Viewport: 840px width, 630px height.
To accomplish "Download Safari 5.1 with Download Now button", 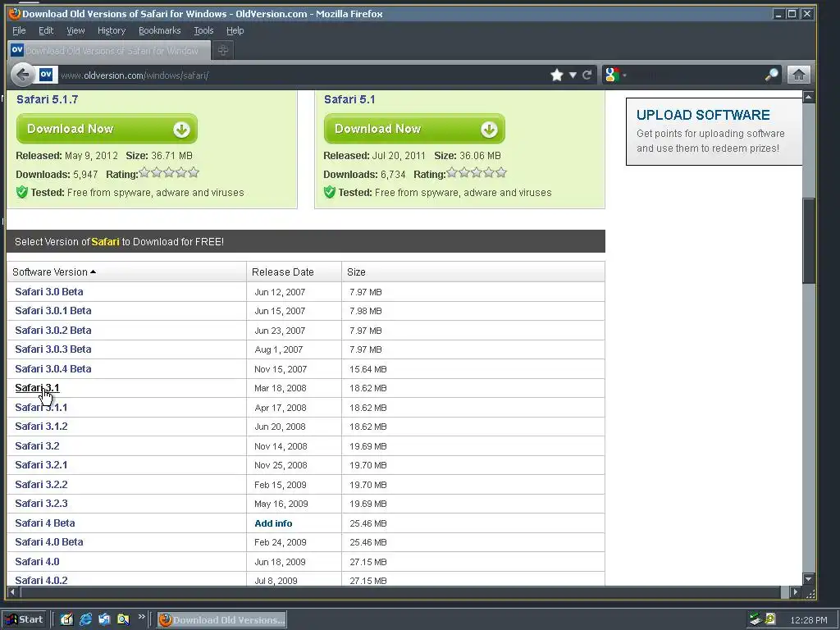I will click(414, 129).
